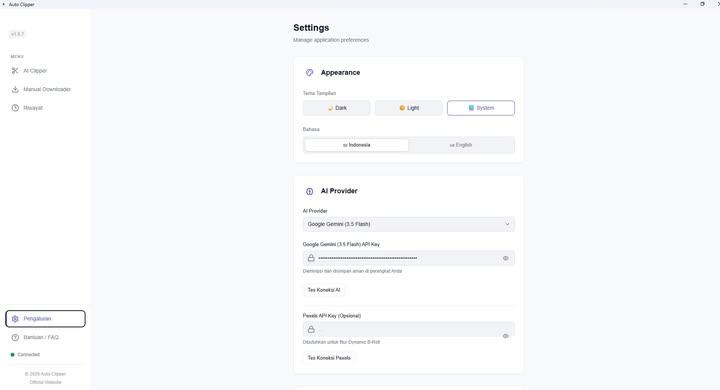Image resolution: width=720 pixels, height=390 pixels.
Task: Click the Tema Tampilan label
Action: tap(319, 93)
